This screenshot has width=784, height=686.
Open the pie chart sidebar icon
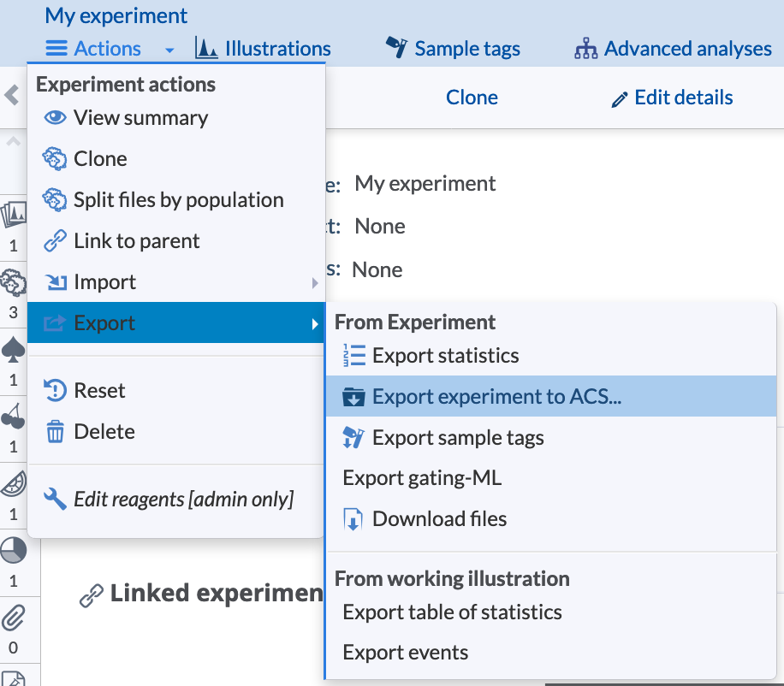(x=14, y=551)
